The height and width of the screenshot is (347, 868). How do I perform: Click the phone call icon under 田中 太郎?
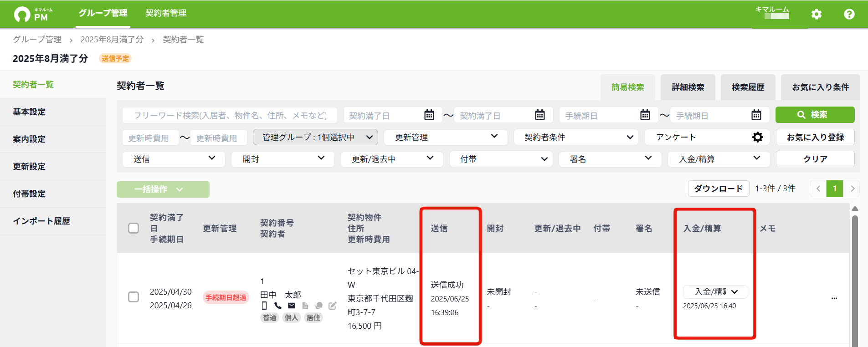click(278, 306)
